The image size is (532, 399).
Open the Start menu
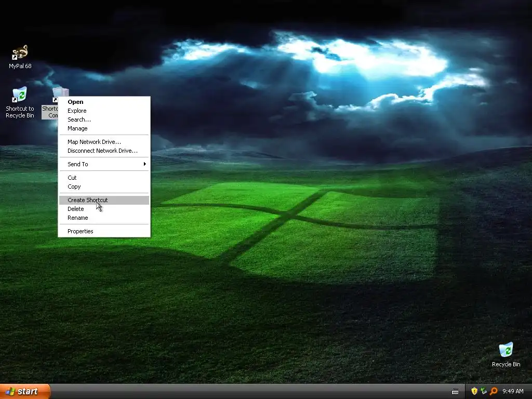tap(25, 391)
